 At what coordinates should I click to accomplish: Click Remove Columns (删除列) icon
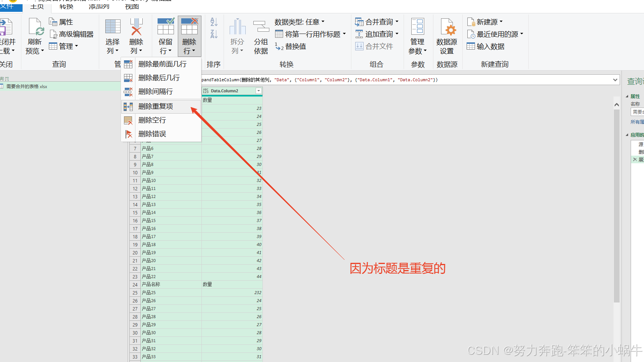pyautogui.click(x=136, y=27)
